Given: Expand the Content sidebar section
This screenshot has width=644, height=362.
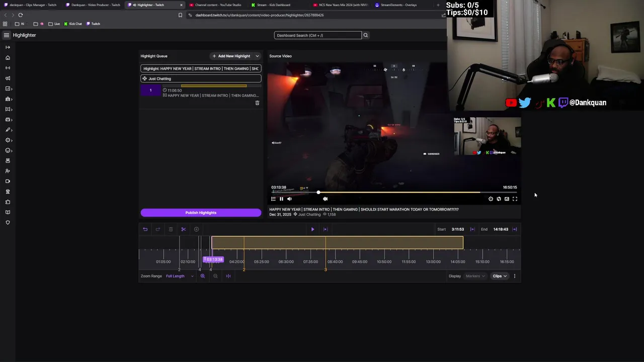Looking at the screenshot, I should 8,109.
